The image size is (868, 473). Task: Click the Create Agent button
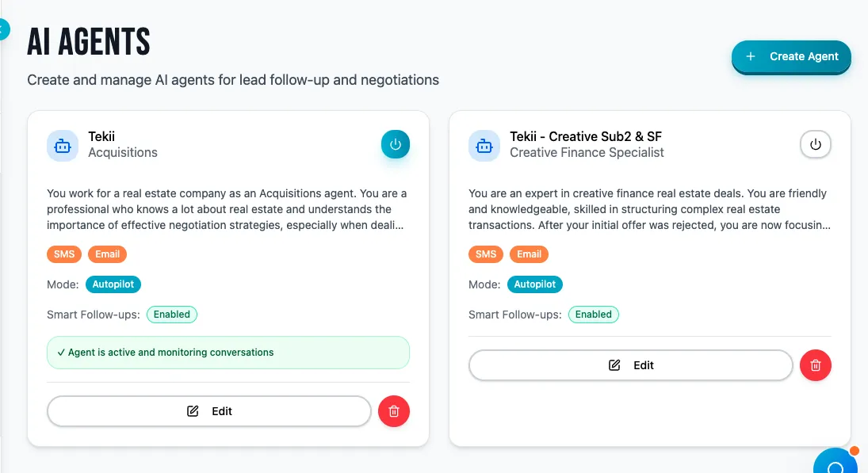coord(791,56)
